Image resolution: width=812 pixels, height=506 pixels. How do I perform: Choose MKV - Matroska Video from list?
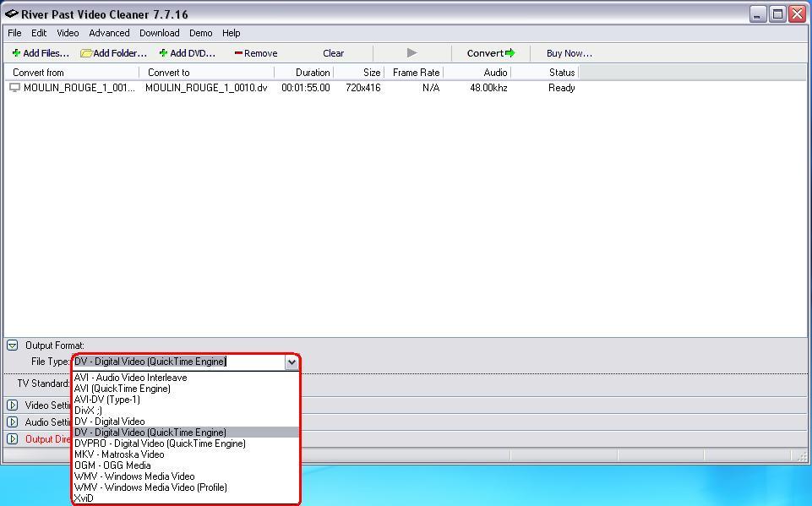tap(119, 454)
